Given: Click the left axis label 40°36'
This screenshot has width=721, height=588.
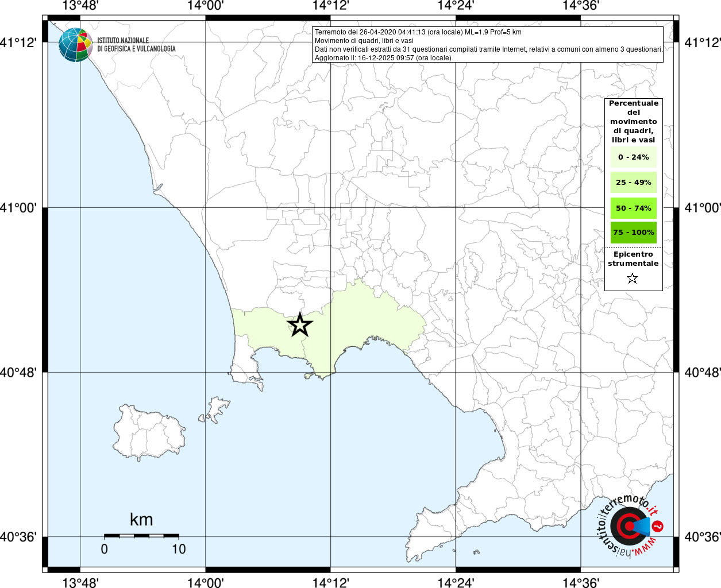Looking at the screenshot, I should click(x=18, y=537).
